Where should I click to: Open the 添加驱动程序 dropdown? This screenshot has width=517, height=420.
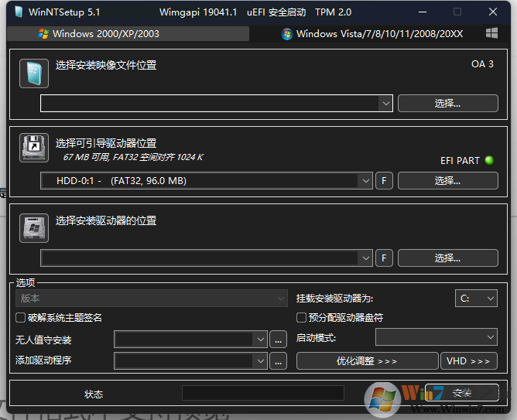(260, 361)
